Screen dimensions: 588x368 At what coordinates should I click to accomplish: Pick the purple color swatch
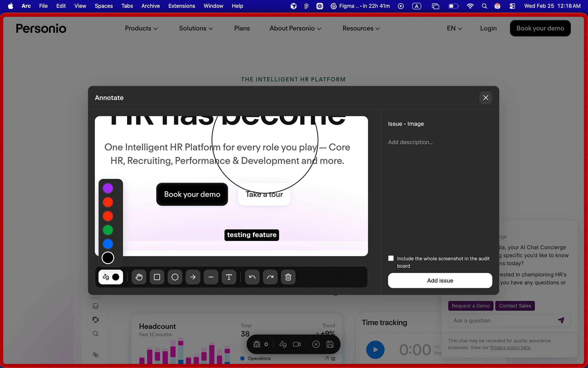coord(108,188)
